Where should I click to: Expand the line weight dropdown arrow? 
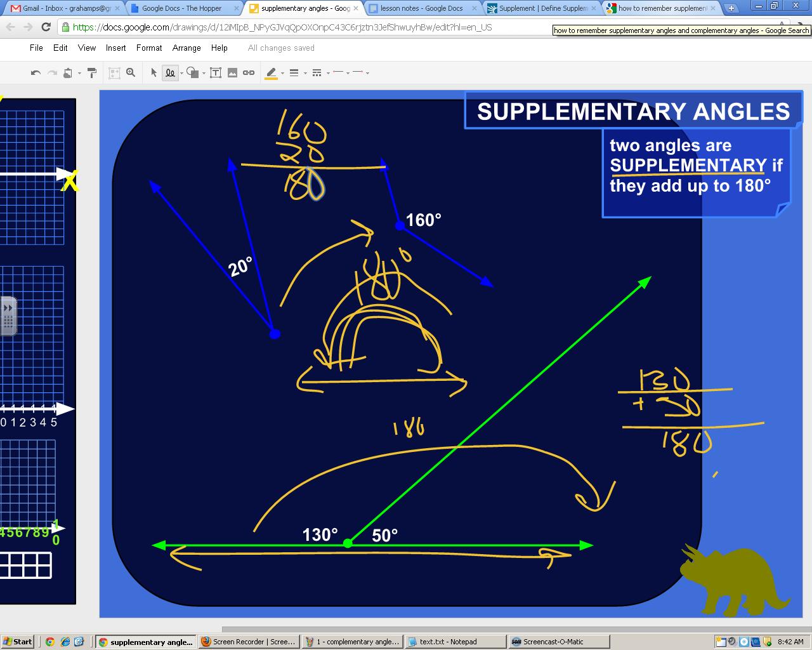(305, 74)
